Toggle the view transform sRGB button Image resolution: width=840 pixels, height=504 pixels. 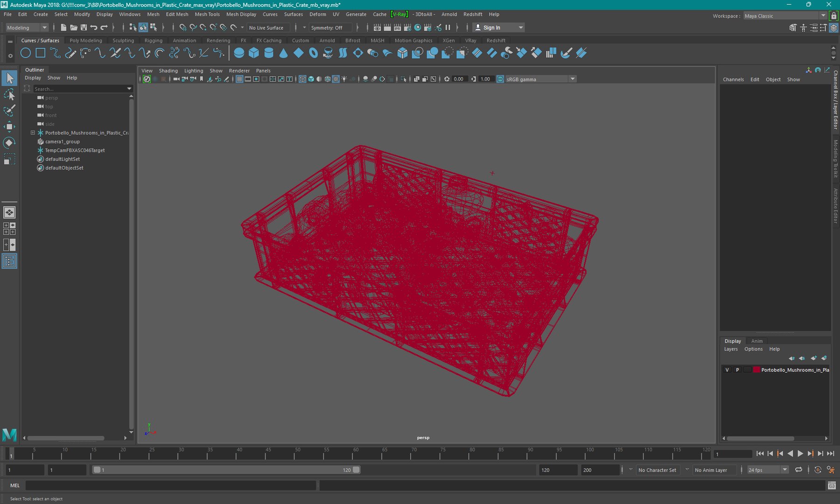tap(500, 79)
